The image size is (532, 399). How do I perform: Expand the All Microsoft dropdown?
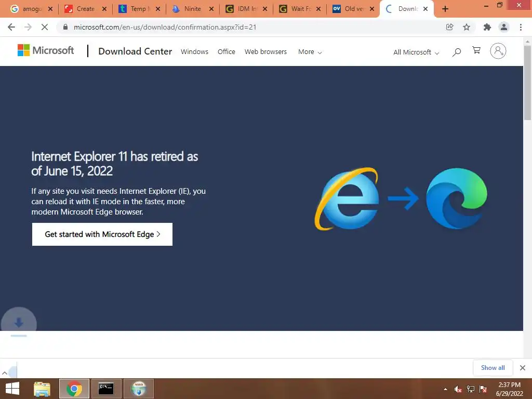click(416, 52)
